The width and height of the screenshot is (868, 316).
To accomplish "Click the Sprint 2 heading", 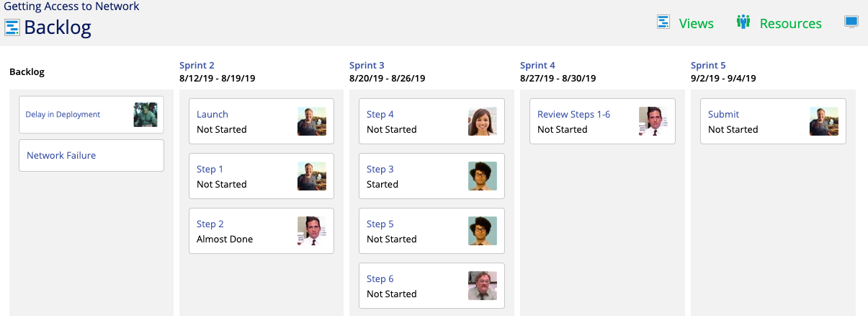I will click(x=197, y=65).
